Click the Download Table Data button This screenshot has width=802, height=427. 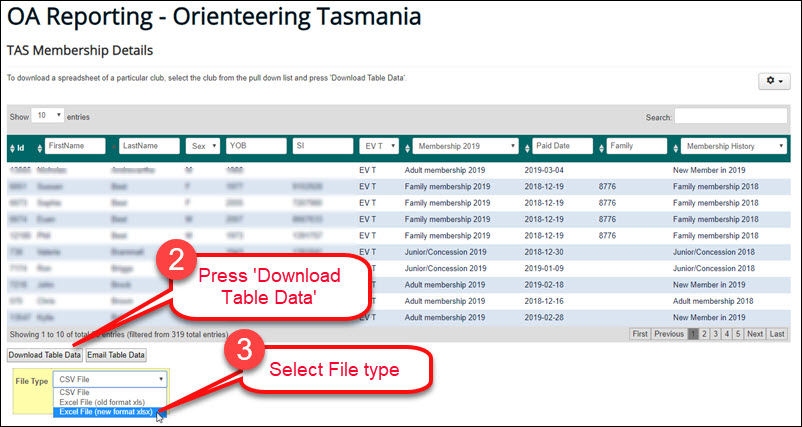click(x=44, y=355)
